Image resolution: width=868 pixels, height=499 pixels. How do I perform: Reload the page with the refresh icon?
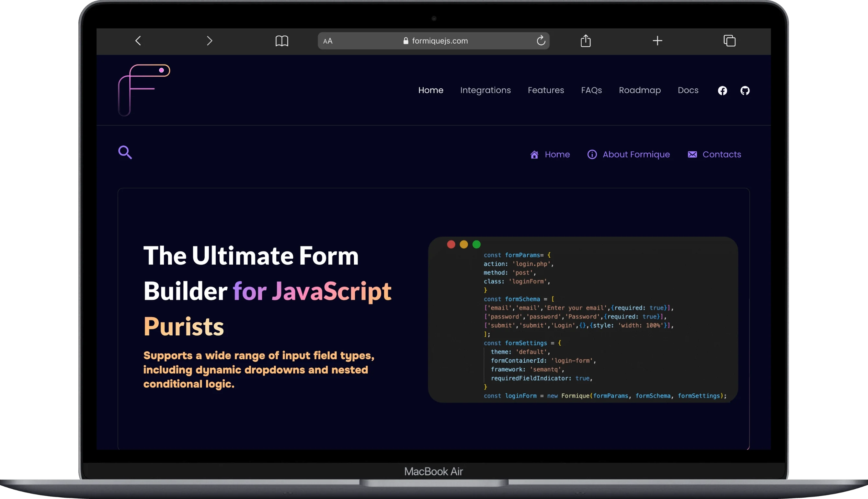(541, 41)
